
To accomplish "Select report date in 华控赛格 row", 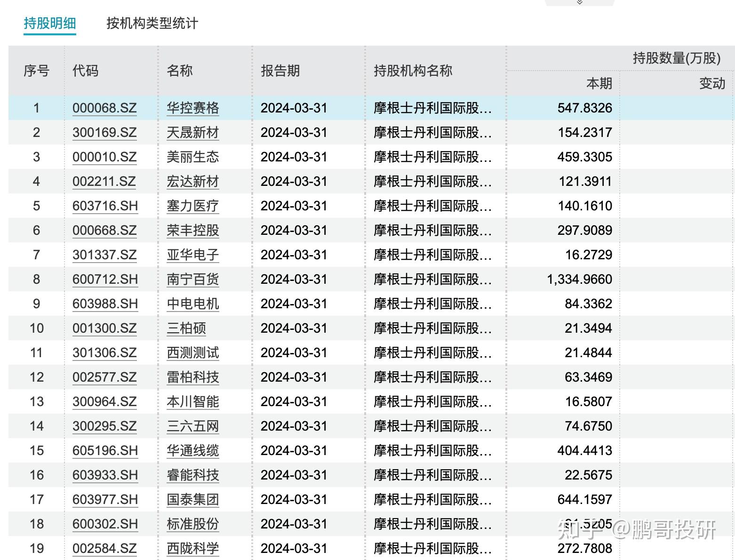I will click(294, 108).
